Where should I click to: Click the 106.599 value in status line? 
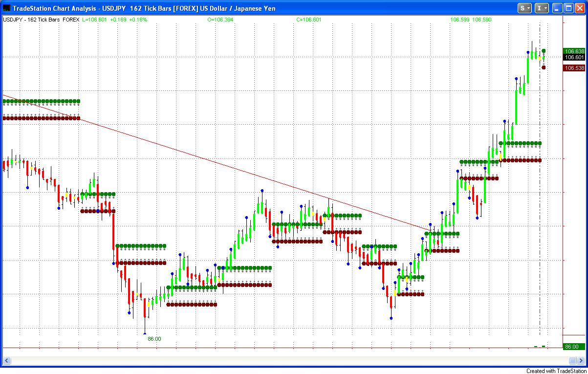pos(460,20)
